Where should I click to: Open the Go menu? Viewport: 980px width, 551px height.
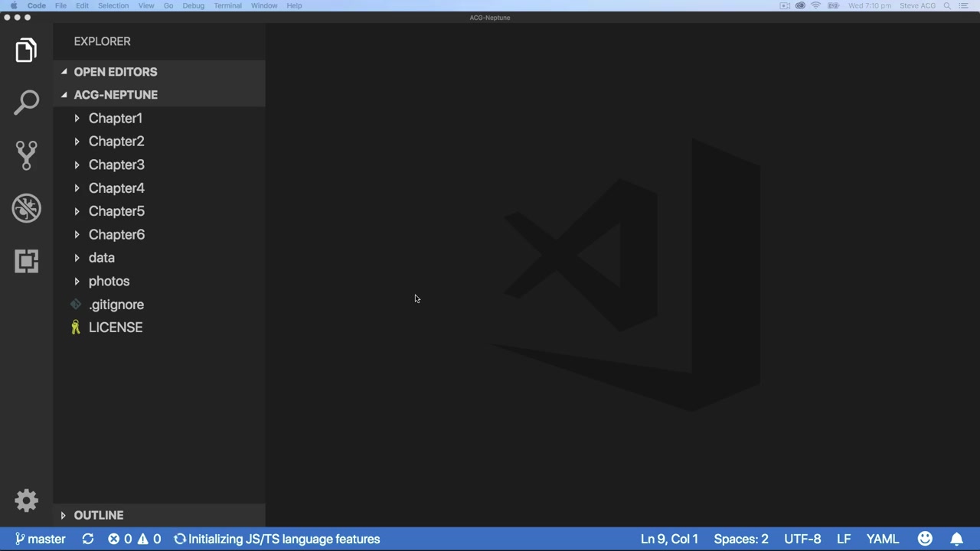168,5
